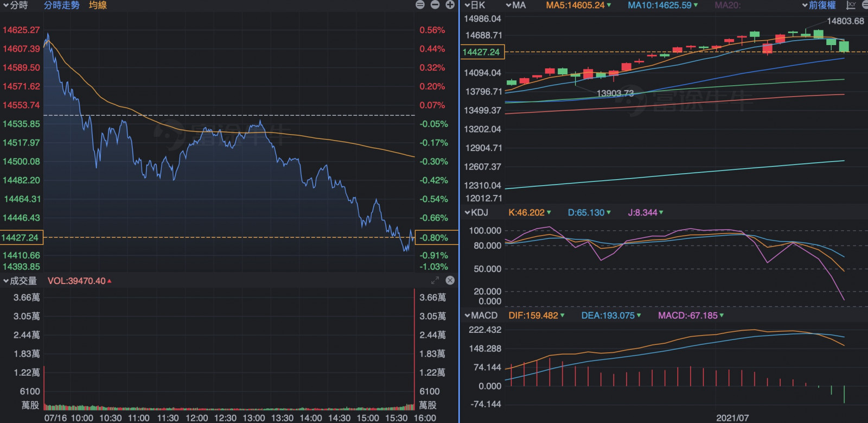Image resolution: width=868 pixels, height=423 pixels.
Task: Select the 分時走勢 tab
Action: click(61, 5)
